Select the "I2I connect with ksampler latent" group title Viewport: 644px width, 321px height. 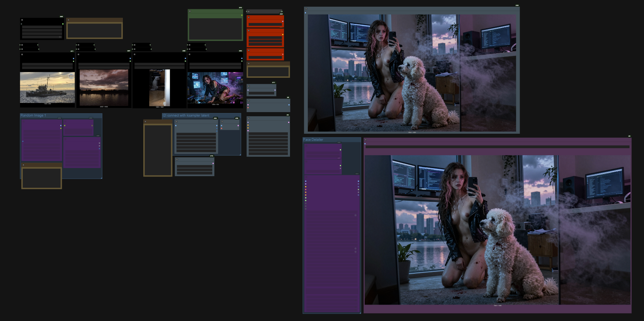(186, 115)
